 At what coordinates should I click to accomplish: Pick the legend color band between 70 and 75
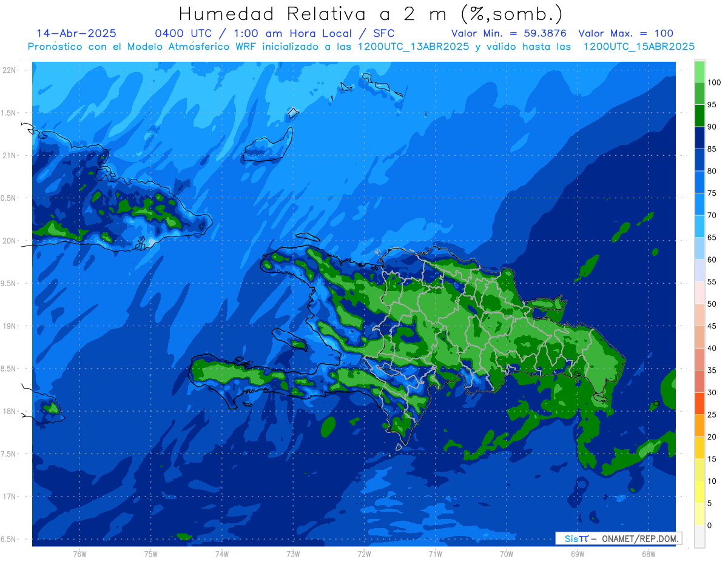click(x=699, y=204)
